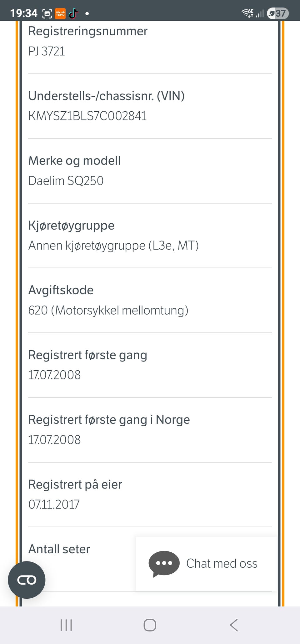Tap the TikTok notification icon
300x644 pixels.
(x=73, y=13)
